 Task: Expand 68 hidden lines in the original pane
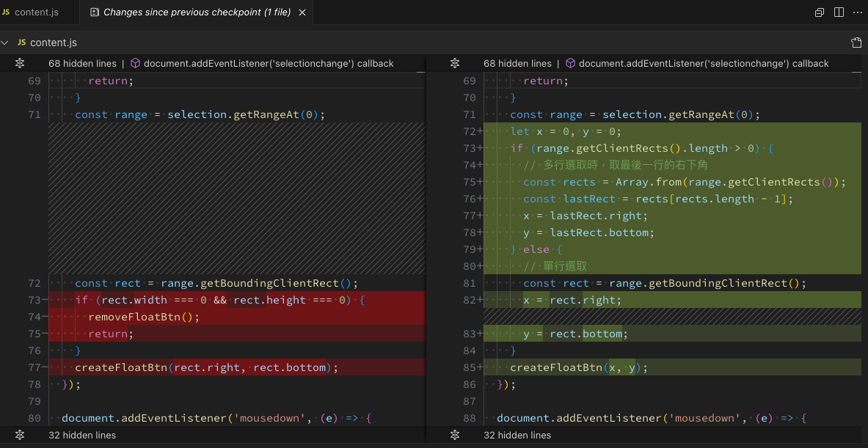point(19,63)
